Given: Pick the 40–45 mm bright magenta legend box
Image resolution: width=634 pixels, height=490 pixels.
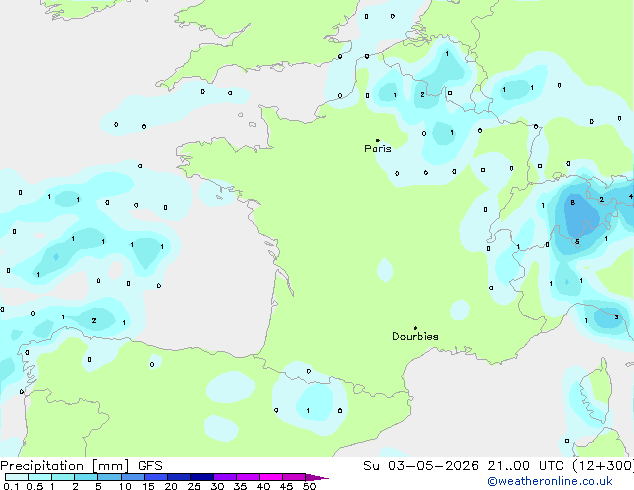Looking at the screenshot, I should (x=271, y=477).
